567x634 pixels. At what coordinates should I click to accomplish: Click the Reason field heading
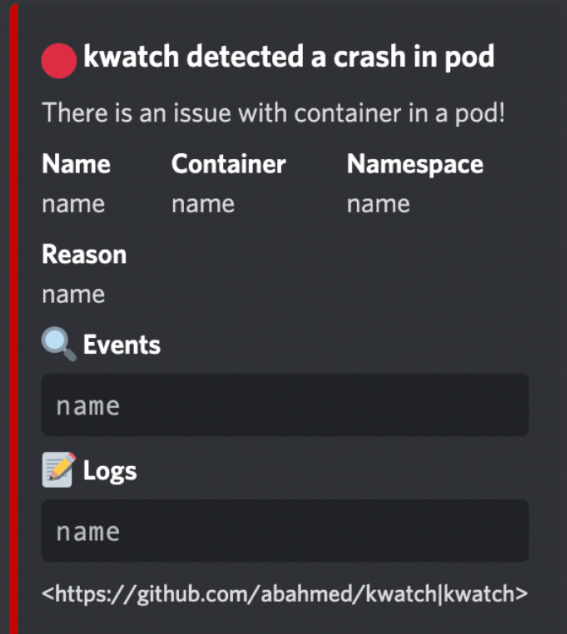(x=84, y=255)
